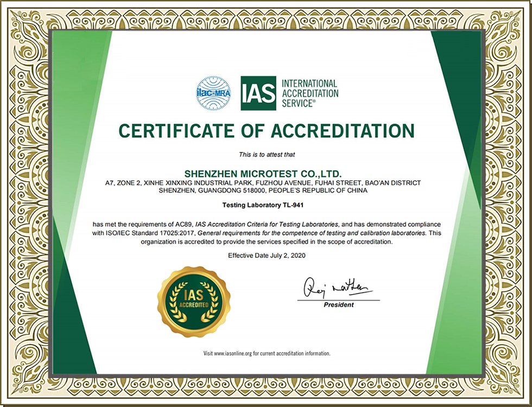Select 'Effective Date July 2, 2020'
The width and height of the screenshot is (532, 407).
267,256
